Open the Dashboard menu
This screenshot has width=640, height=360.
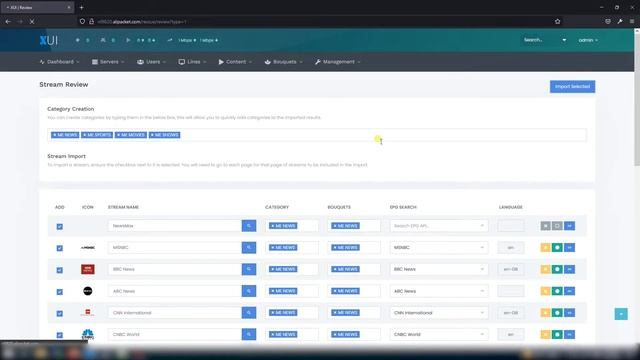pos(60,62)
